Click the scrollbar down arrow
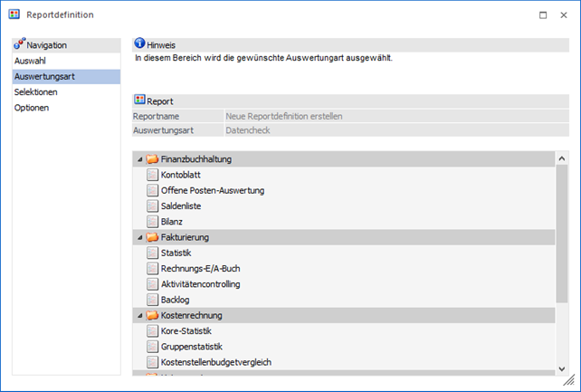 (562, 368)
